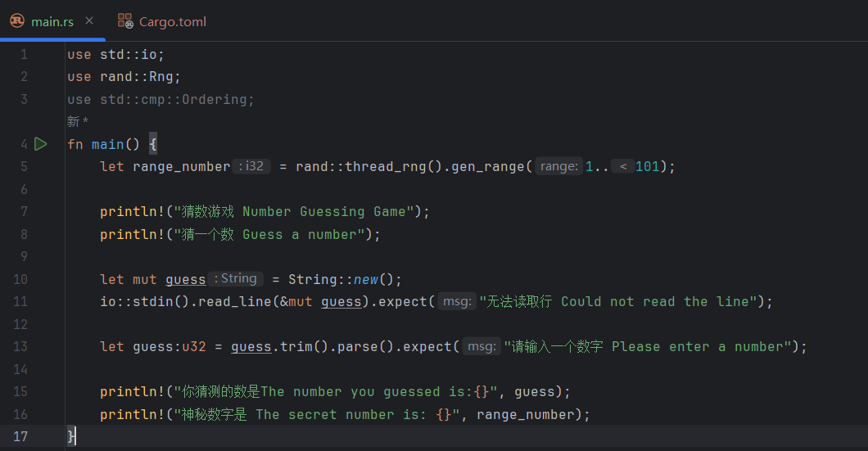Click the range: parameter hint in gen_range
This screenshot has height=451, width=868.
coord(559,166)
